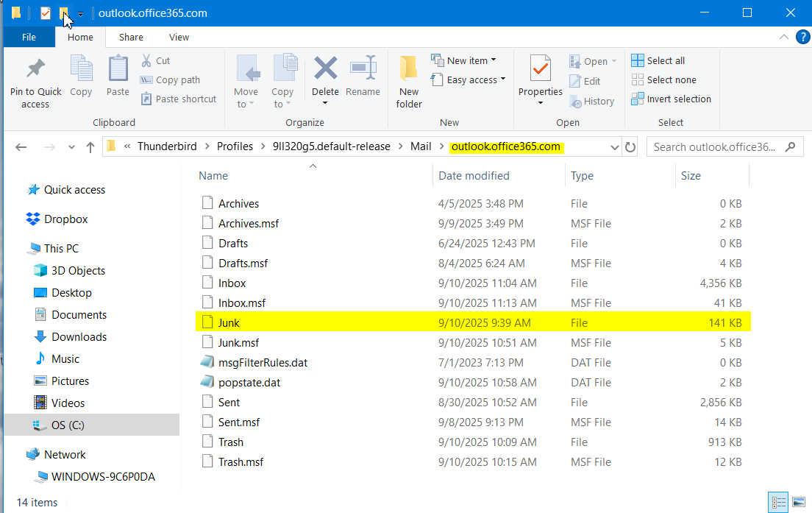
Task: Create a New folder from ribbon
Action: (x=409, y=81)
